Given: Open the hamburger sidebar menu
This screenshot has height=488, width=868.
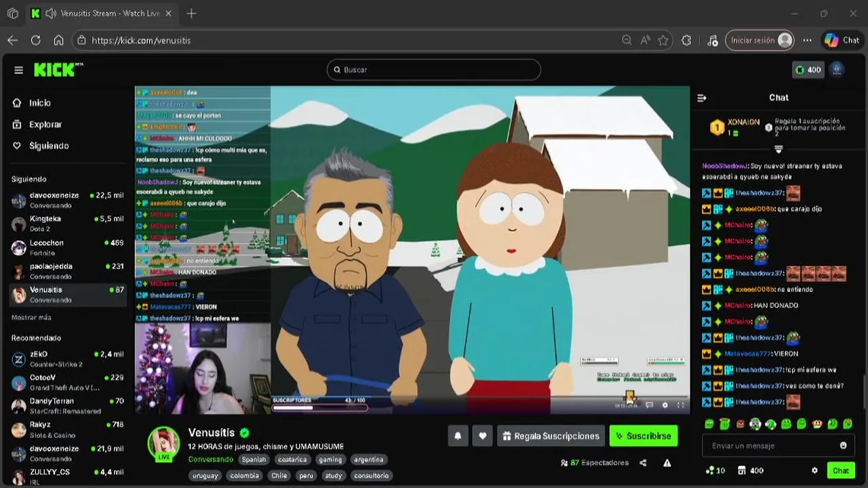Looking at the screenshot, I should (x=18, y=70).
